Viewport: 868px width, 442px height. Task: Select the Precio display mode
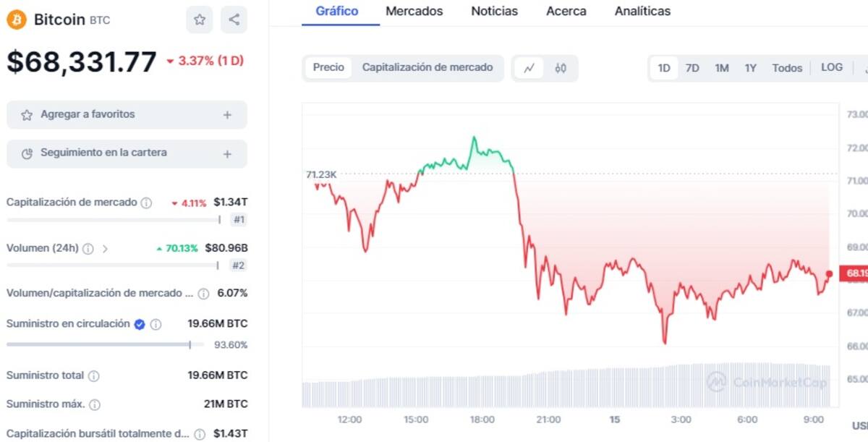pos(328,67)
